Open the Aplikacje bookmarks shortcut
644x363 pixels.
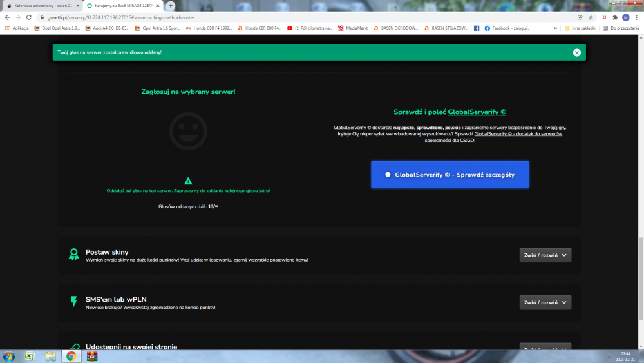[17, 28]
